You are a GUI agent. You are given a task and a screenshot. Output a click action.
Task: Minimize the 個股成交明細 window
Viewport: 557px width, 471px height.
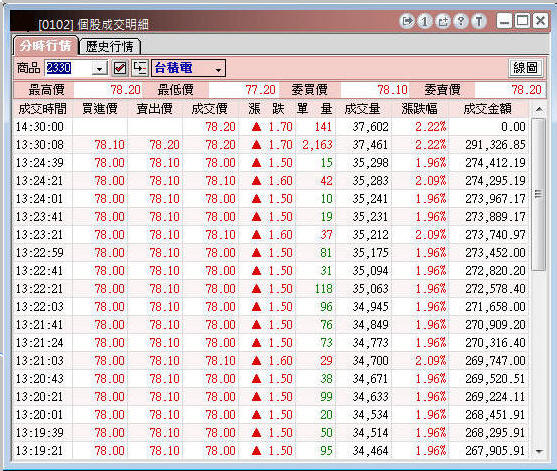[504, 21]
